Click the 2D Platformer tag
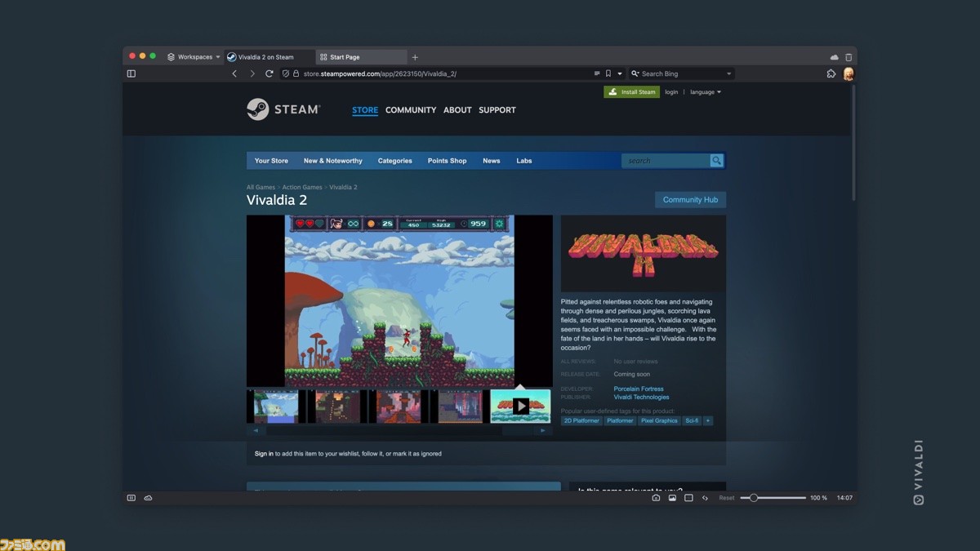The image size is (980, 551). point(581,421)
